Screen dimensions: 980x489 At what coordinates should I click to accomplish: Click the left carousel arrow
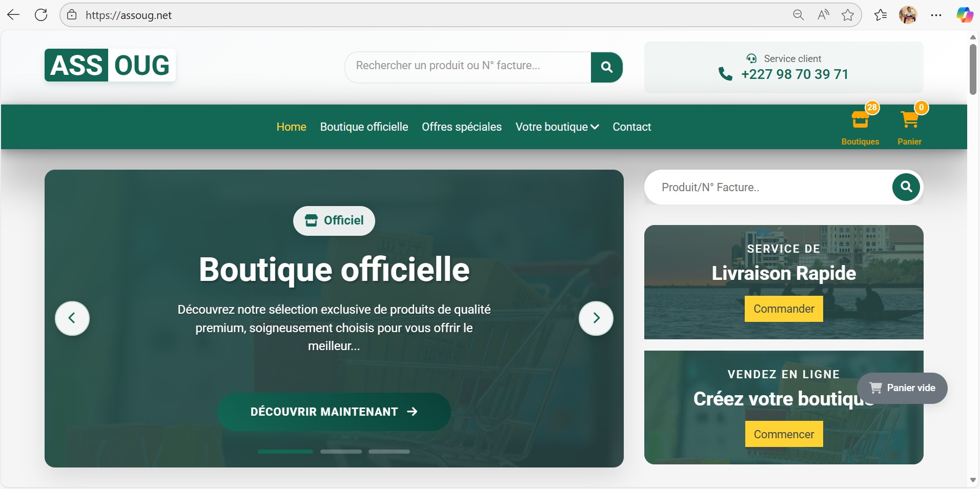click(72, 318)
